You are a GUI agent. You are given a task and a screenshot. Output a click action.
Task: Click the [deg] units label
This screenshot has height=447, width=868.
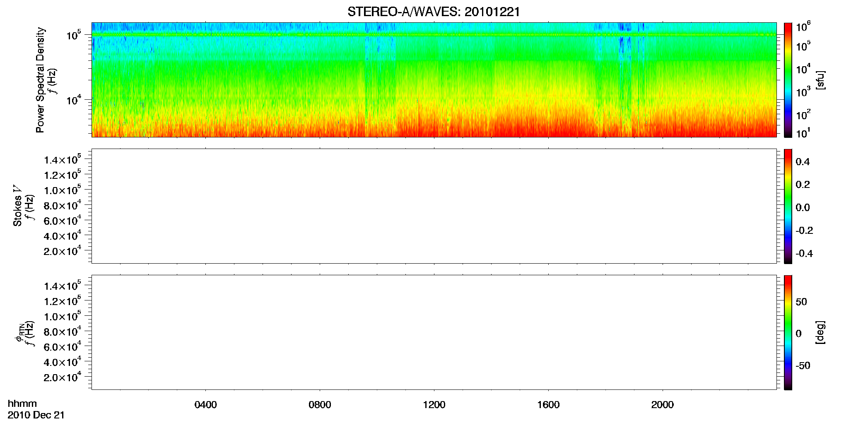pyautogui.click(x=820, y=332)
